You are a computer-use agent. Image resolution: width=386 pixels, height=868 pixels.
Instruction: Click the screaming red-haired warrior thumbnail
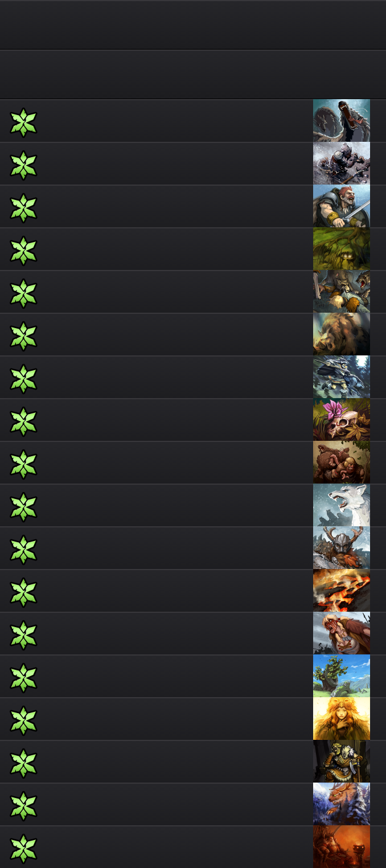click(x=342, y=633)
